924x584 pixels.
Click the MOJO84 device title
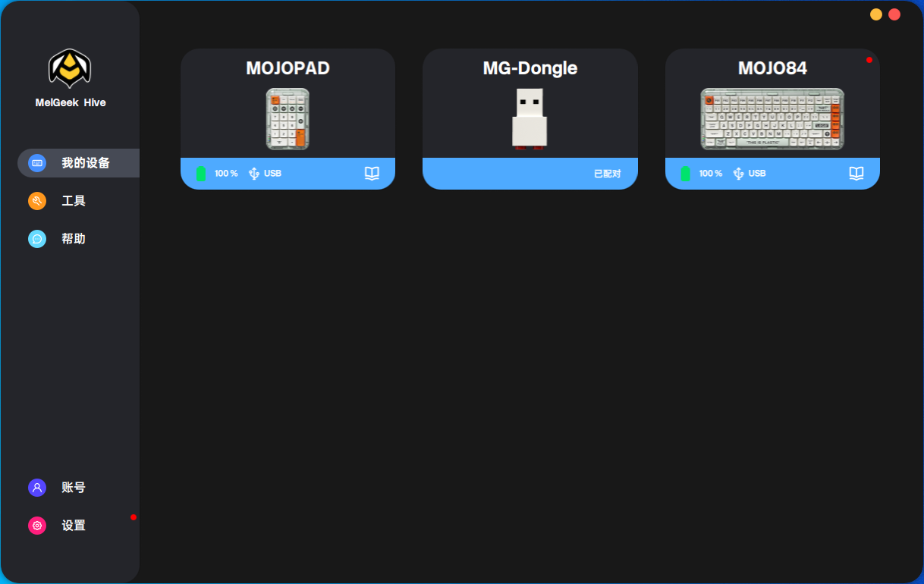point(772,68)
